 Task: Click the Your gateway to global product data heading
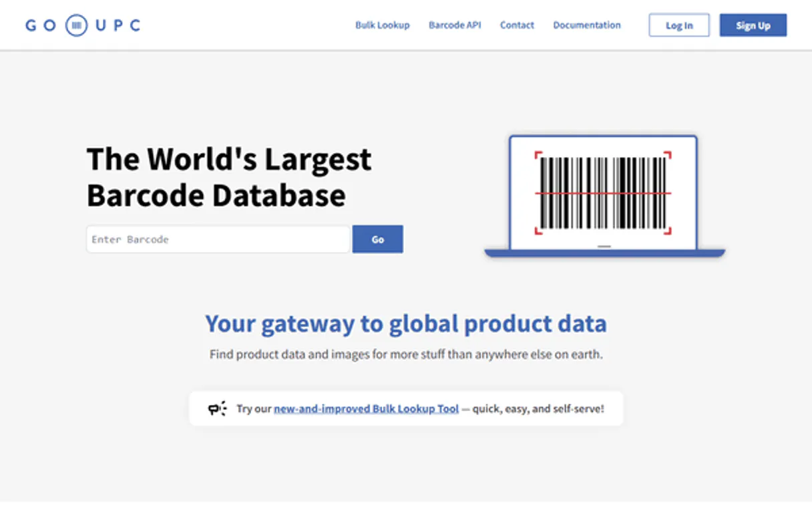(405, 324)
